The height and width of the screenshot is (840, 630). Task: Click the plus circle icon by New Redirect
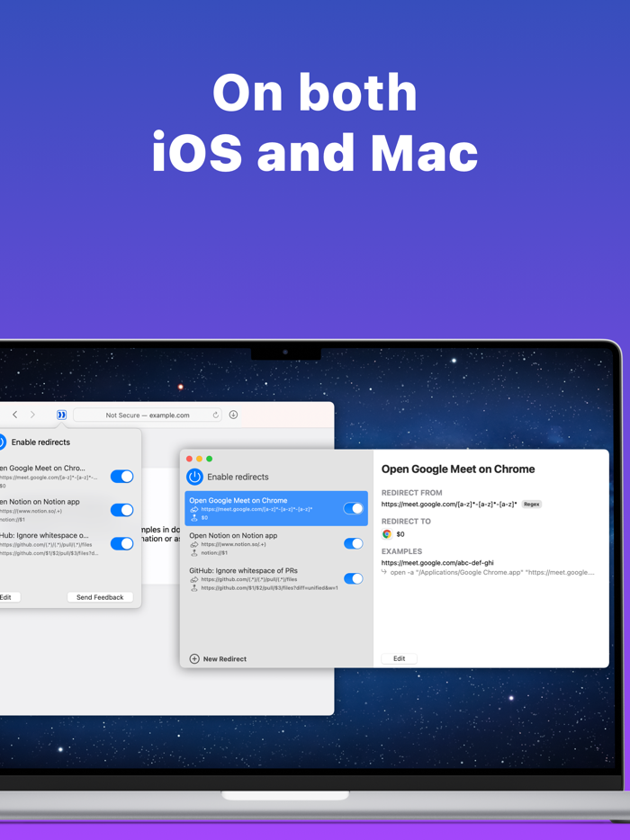click(x=194, y=659)
